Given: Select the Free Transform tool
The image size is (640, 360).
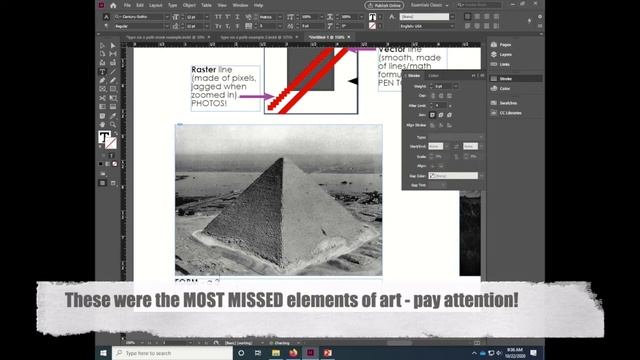Looking at the screenshot, I should [x=113, y=98].
